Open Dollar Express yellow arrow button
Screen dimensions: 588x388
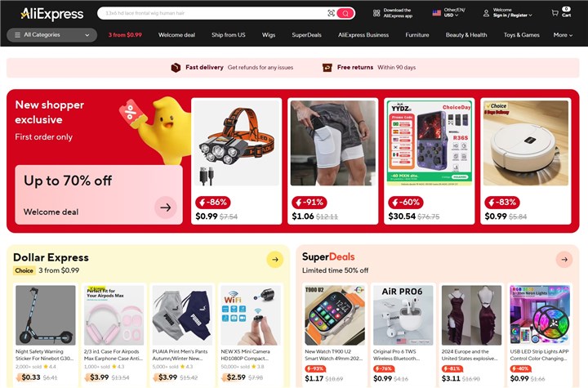click(275, 259)
